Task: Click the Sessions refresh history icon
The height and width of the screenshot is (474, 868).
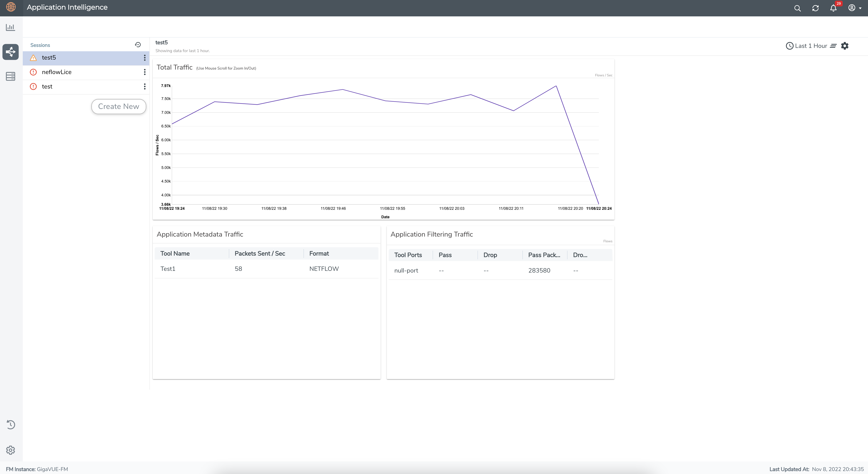Action: coord(138,45)
